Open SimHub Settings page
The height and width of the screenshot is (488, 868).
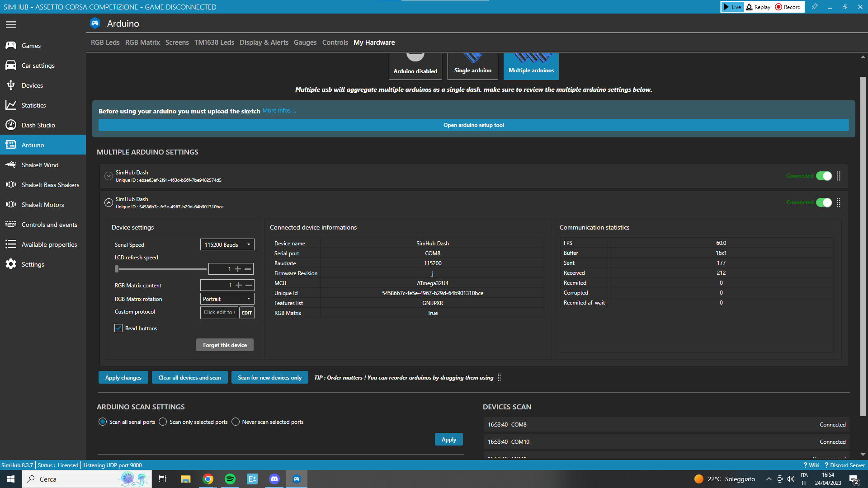click(x=43, y=264)
